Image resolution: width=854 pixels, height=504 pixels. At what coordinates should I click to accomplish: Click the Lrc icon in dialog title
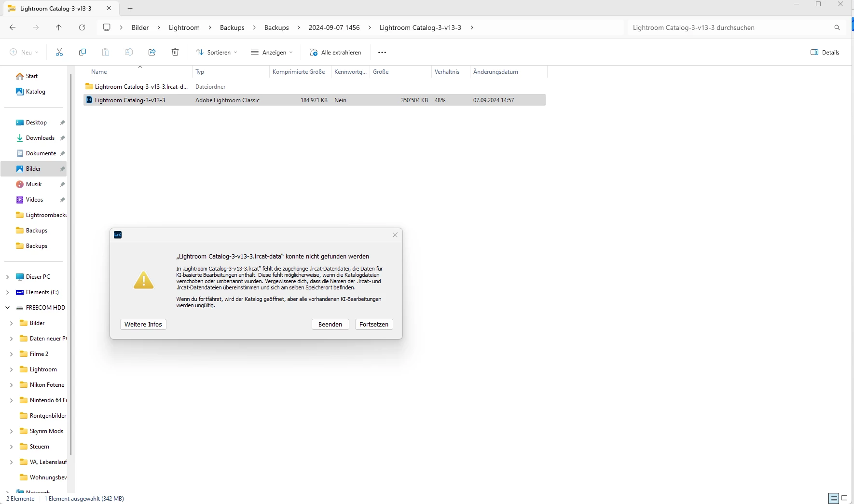tap(118, 235)
